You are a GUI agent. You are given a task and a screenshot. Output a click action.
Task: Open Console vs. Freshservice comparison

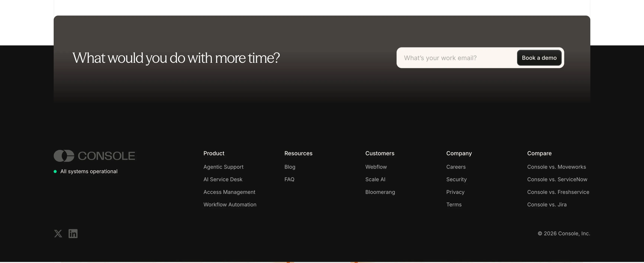(x=558, y=192)
